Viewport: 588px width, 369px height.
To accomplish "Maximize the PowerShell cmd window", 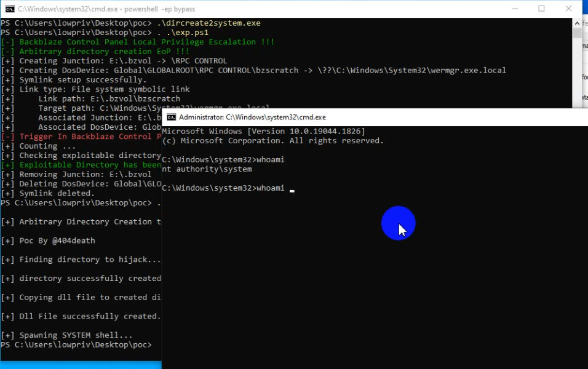I will 541,9.
